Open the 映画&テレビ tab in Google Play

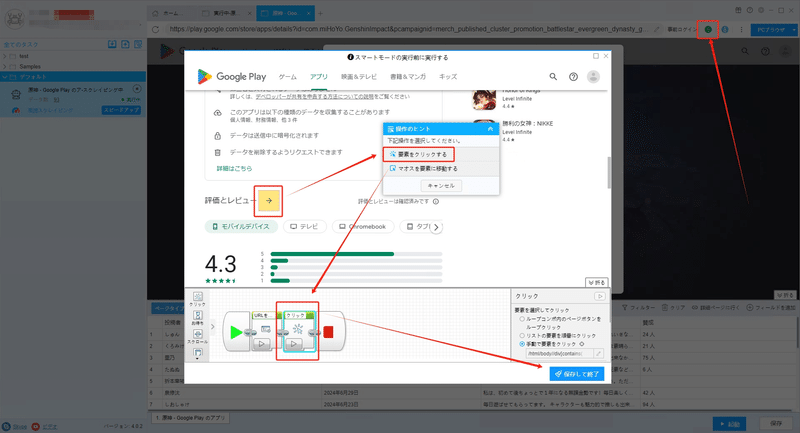[359, 77]
